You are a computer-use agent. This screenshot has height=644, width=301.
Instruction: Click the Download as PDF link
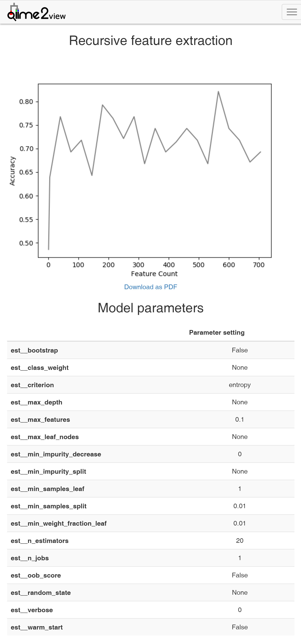150,287
